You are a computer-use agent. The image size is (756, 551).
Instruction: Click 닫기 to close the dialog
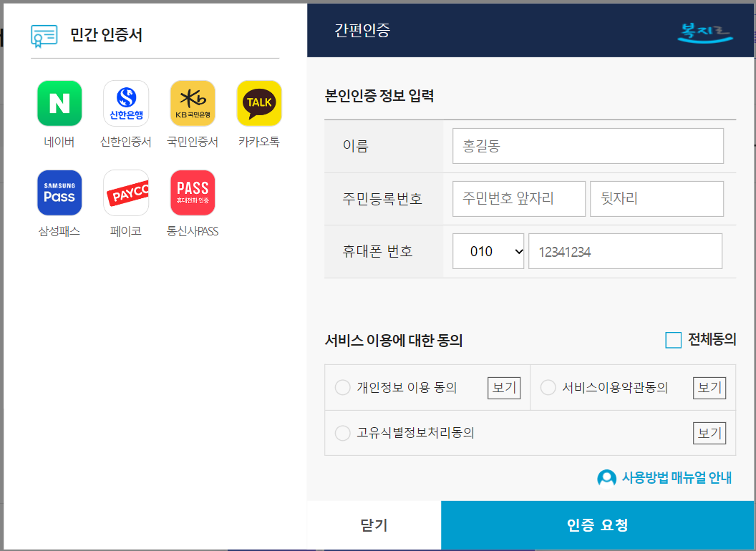(x=374, y=524)
